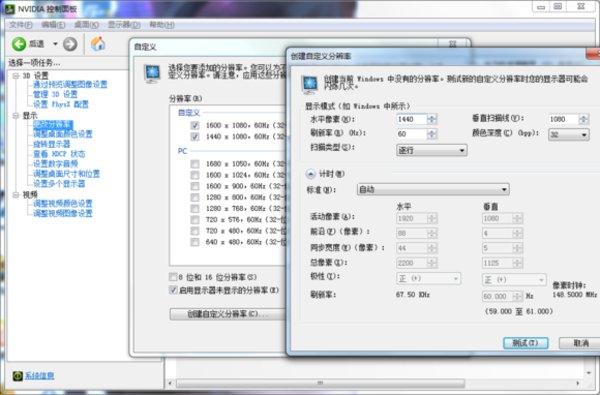Click the monitor icon in 自定义 dialog
Image resolution: width=600 pixels, height=395 pixels.
coord(152,73)
